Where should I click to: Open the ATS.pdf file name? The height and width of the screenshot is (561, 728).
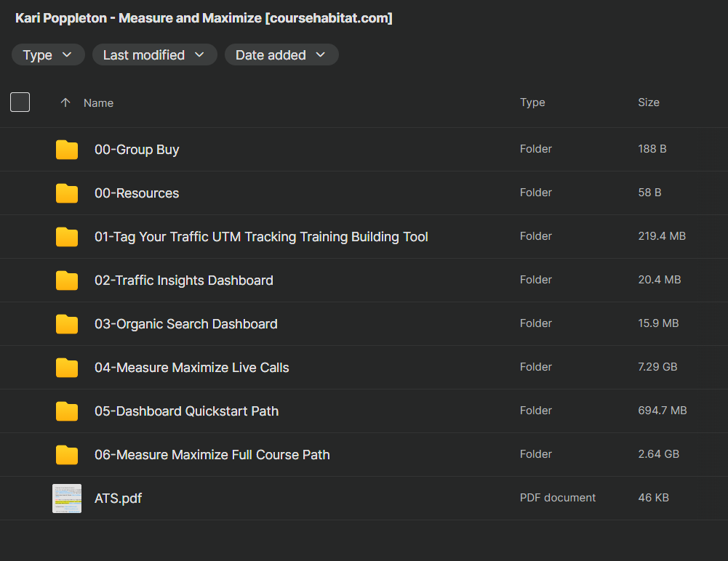(x=119, y=499)
